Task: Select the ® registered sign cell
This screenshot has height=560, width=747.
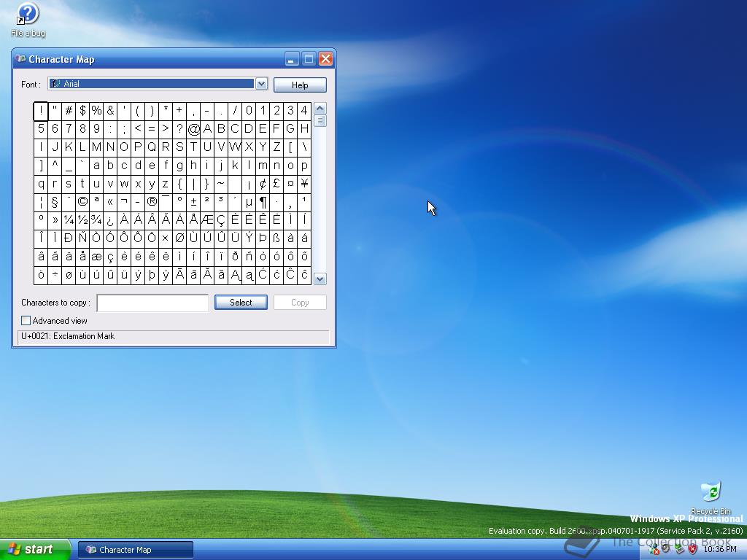Action: (152, 202)
